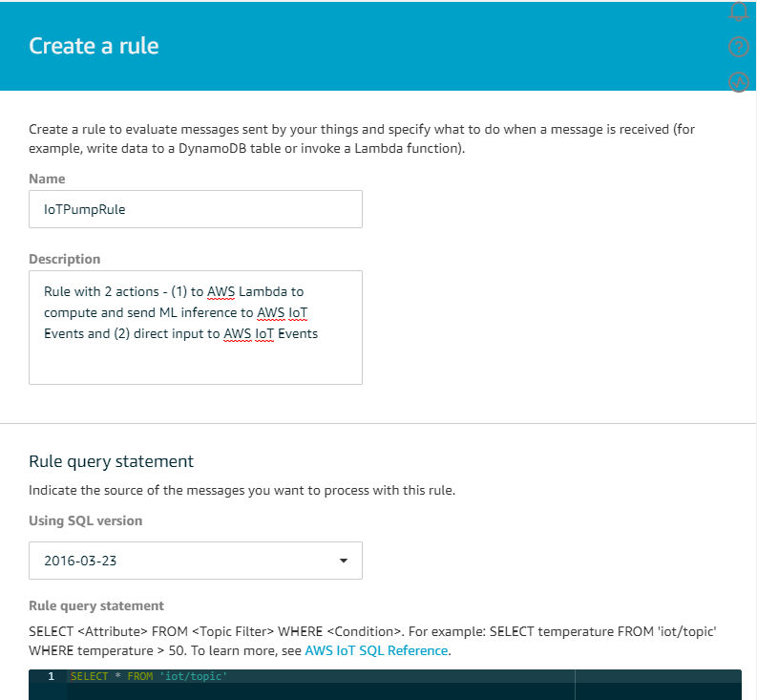Open the AWS IoT SQL Reference link

point(376,650)
